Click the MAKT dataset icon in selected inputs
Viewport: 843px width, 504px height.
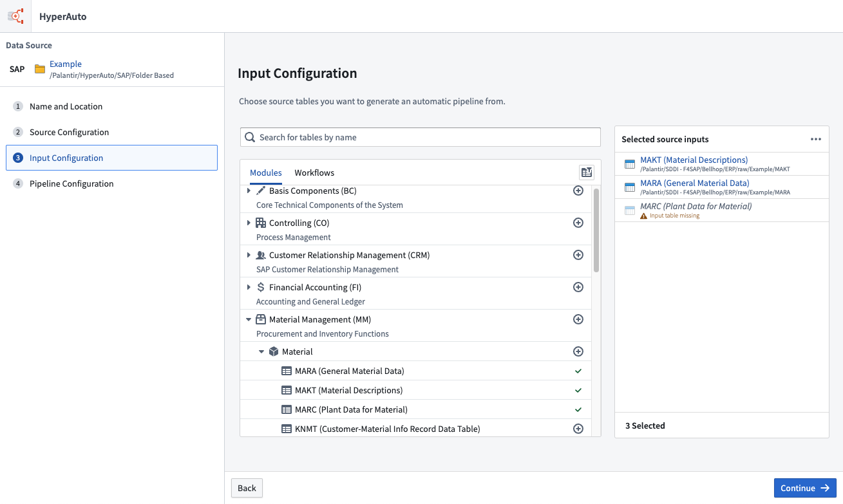coord(630,164)
